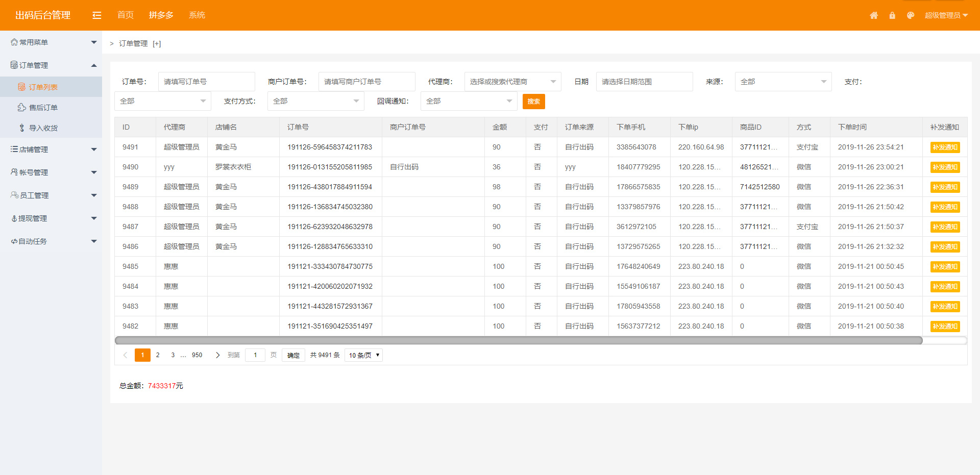Switch to the 拼多多 top menu
Image resolution: width=980 pixels, height=475 pixels.
pos(161,15)
